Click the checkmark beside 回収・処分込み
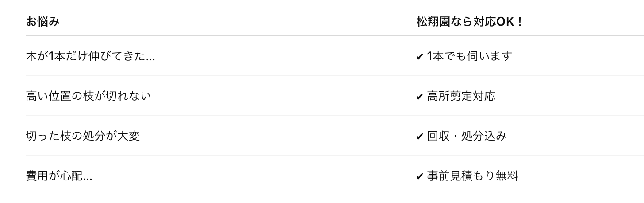The height and width of the screenshot is (203, 644). tap(420, 137)
